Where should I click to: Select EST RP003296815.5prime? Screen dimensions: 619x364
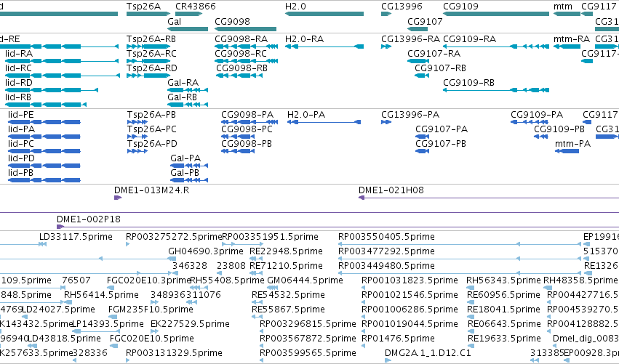(308, 324)
